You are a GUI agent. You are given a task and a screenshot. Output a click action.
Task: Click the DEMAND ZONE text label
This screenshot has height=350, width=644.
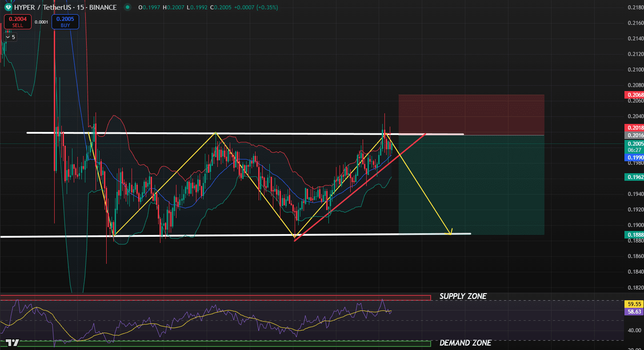[x=465, y=343]
